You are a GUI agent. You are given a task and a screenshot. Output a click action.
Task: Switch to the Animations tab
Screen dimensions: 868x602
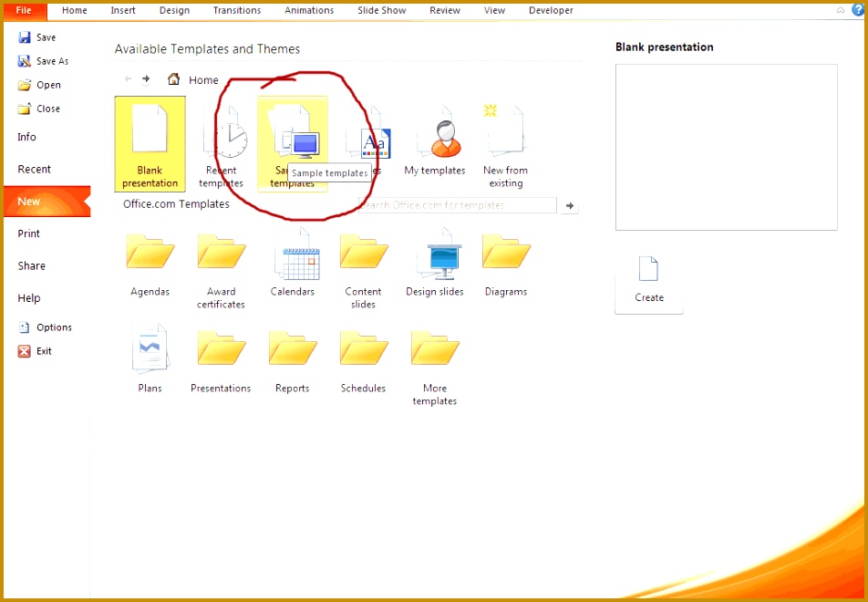click(x=309, y=11)
